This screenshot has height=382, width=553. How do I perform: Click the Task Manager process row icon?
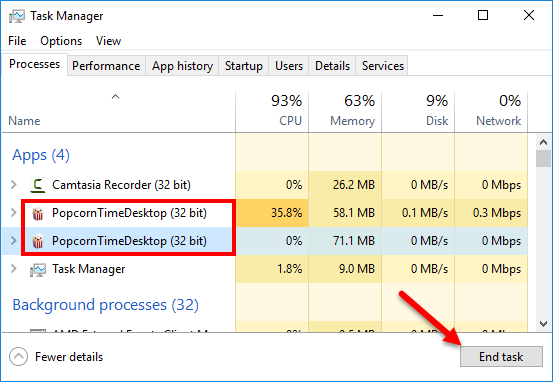(38, 270)
